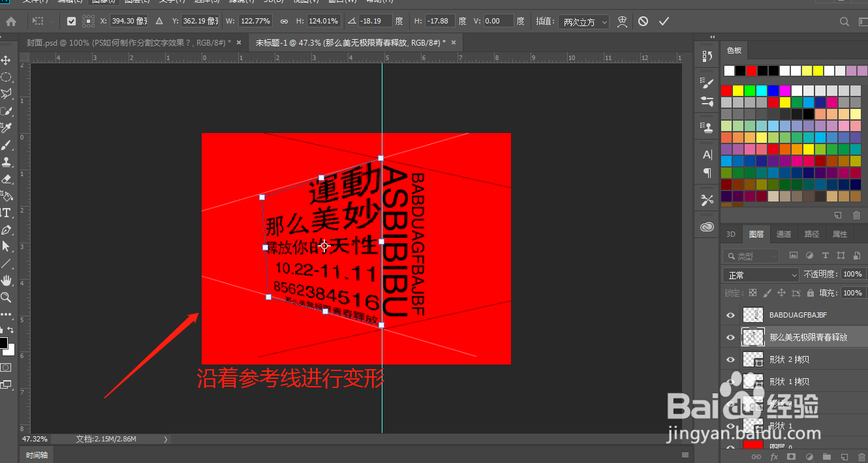The height and width of the screenshot is (463, 868).
Task: Click the Home icon in options bar
Action: tap(11, 22)
